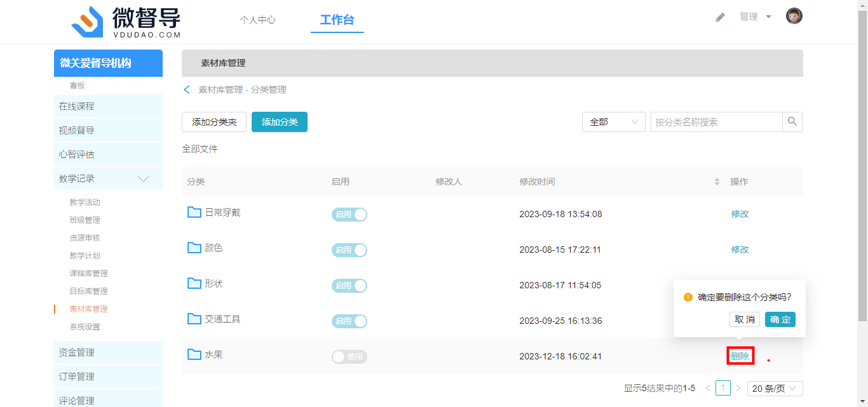Switch to the 工作台 tab
Screen dimensions: 868x407
click(x=337, y=20)
